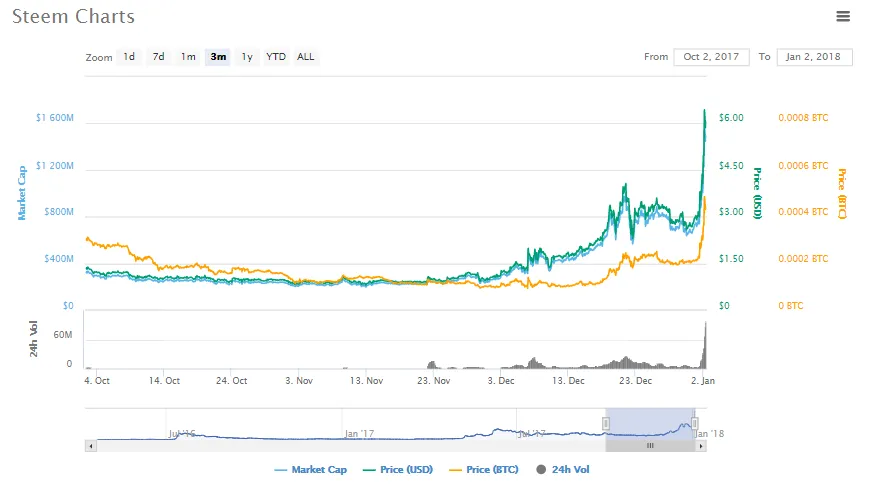This screenshot has height=485, width=879.
Task: Click the 2. Jan date label
Action: tap(702, 381)
